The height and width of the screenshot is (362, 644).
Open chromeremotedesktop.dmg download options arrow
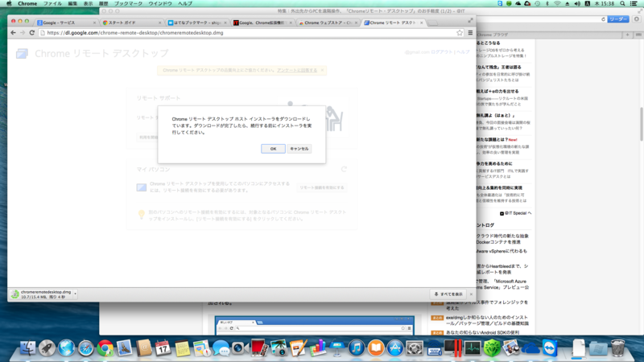[x=75, y=294]
